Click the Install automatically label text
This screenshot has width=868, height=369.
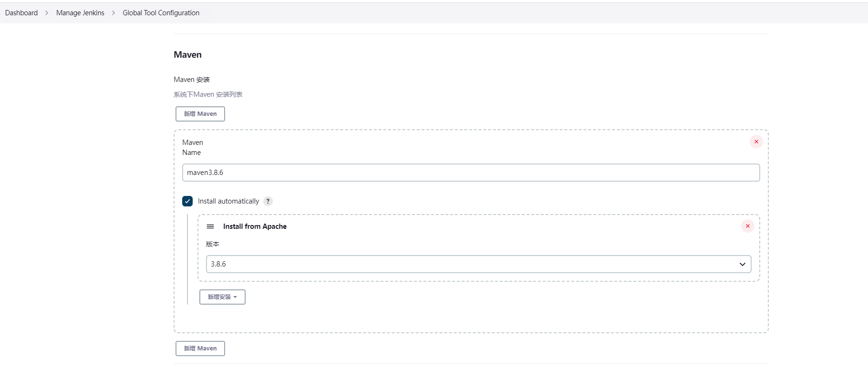(x=228, y=201)
